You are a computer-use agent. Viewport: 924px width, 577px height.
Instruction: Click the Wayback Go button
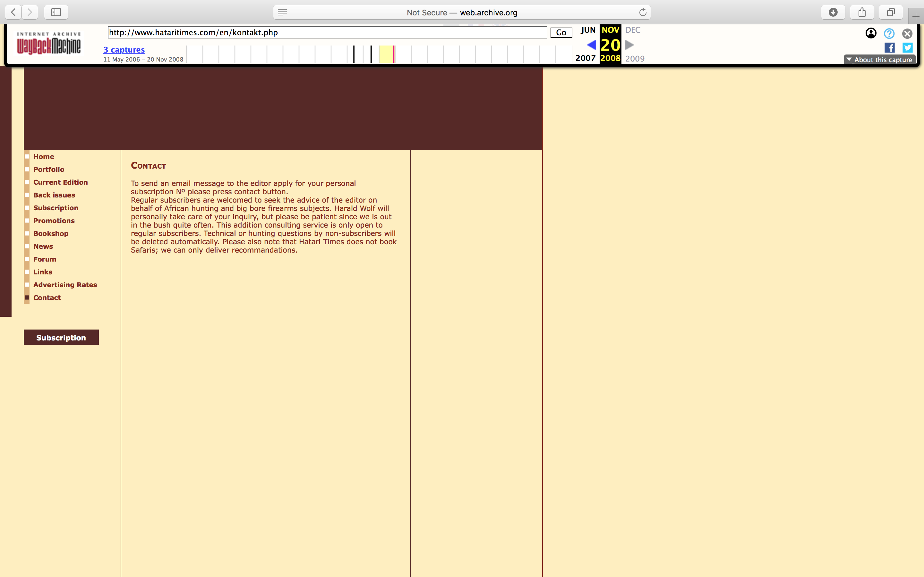pos(561,33)
